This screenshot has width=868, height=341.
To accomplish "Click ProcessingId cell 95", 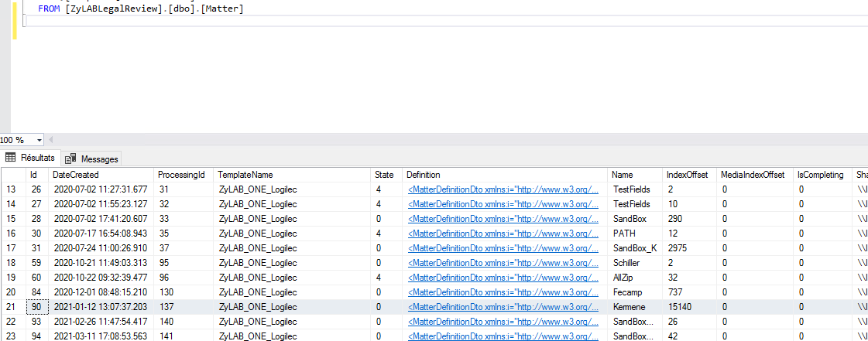I will pyautogui.click(x=185, y=263).
